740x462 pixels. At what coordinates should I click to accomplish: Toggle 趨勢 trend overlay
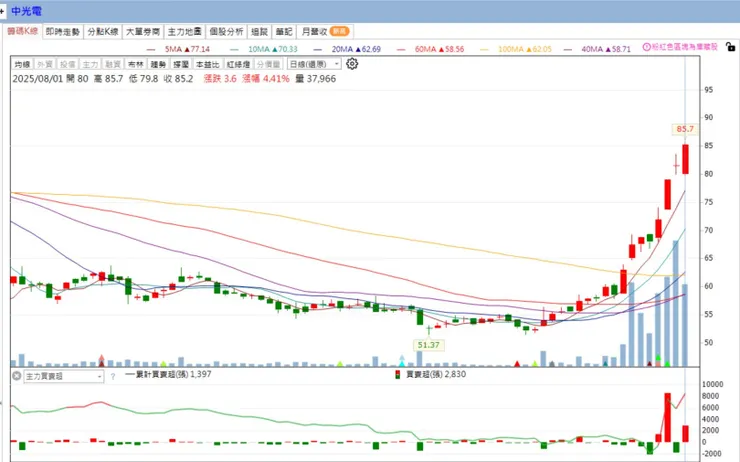coord(158,64)
